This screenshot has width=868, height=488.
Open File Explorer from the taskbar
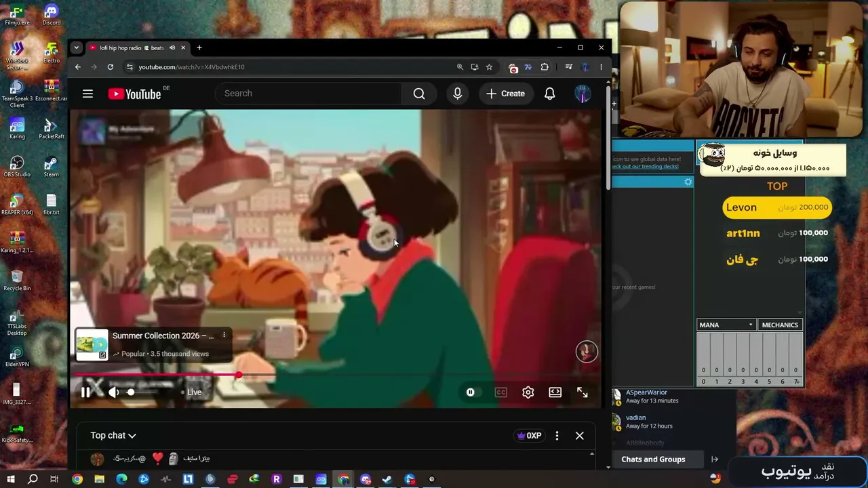(99, 479)
